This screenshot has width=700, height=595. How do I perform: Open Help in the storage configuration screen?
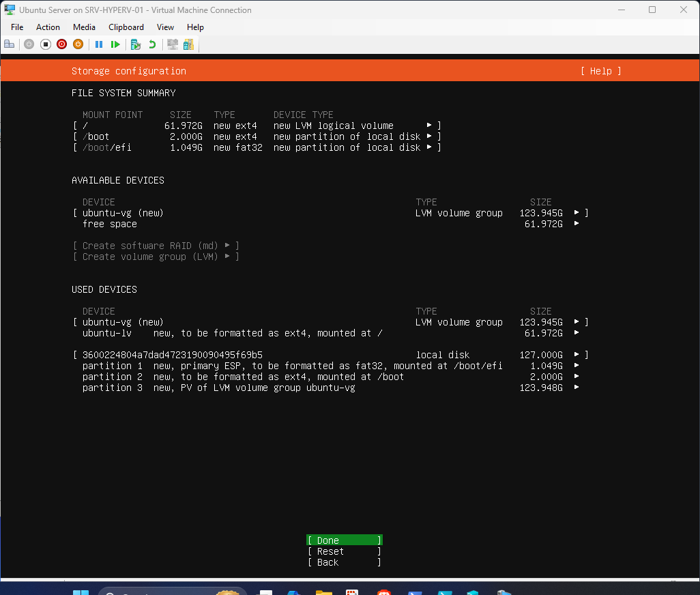pos(600,70)
